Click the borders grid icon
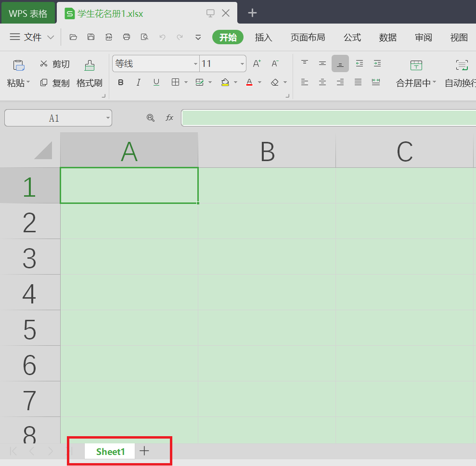This screenshot has width=476, height=466. click(176, 82)
